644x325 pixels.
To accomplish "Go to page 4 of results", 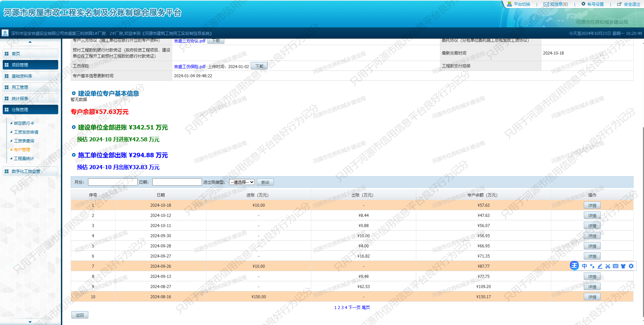I will (346, 307).
